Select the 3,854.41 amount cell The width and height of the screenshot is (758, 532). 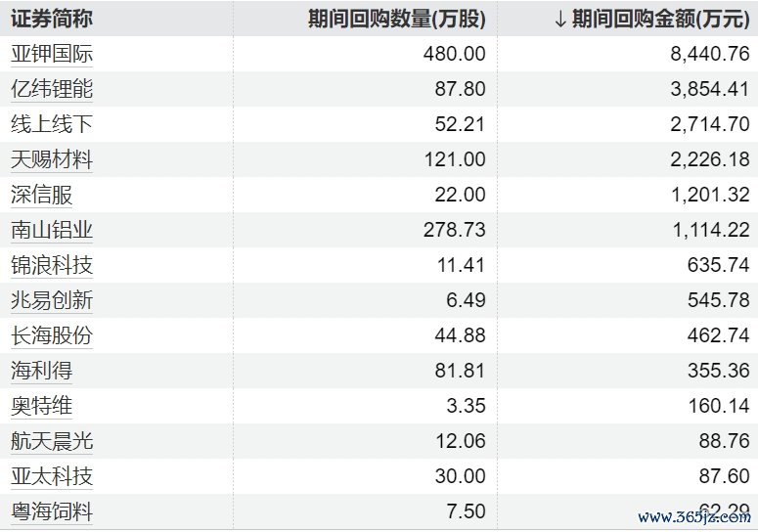(628, 89)
